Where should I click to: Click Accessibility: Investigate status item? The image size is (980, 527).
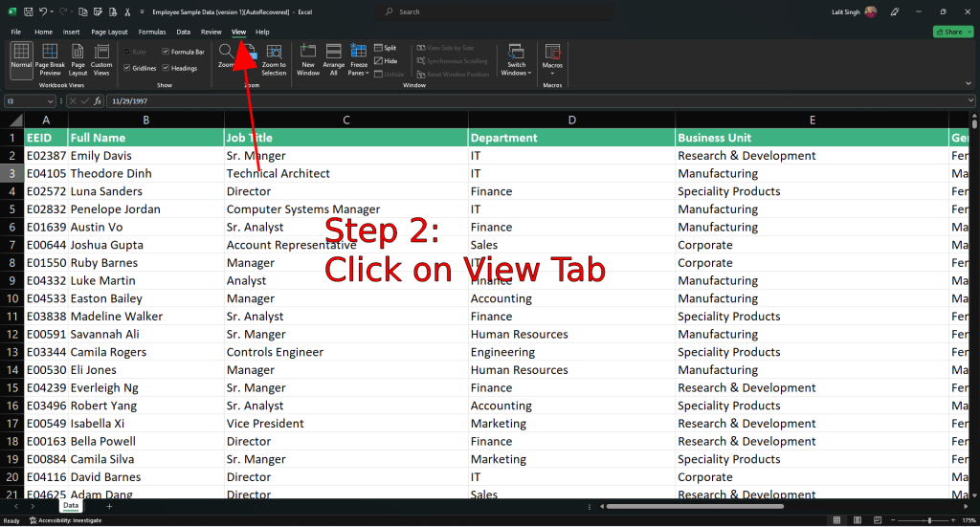click(66, 520)
